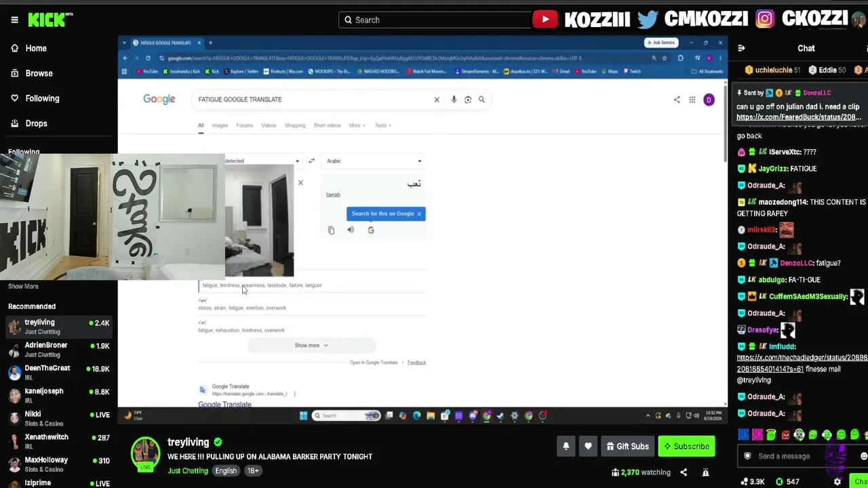Click the Gift Subs button
Screen dimensions: 868x488
(x=627, y=446)
